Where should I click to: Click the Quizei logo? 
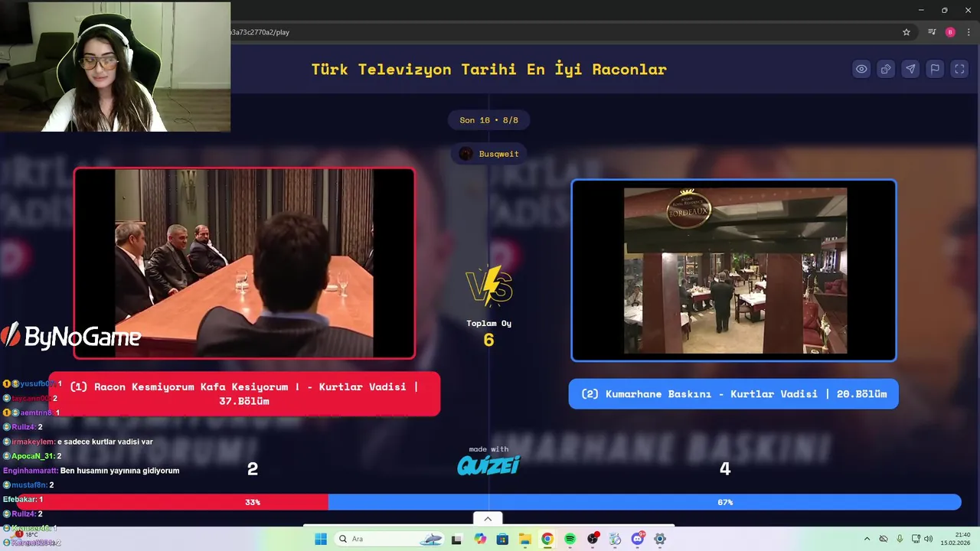tap(488, 465)
